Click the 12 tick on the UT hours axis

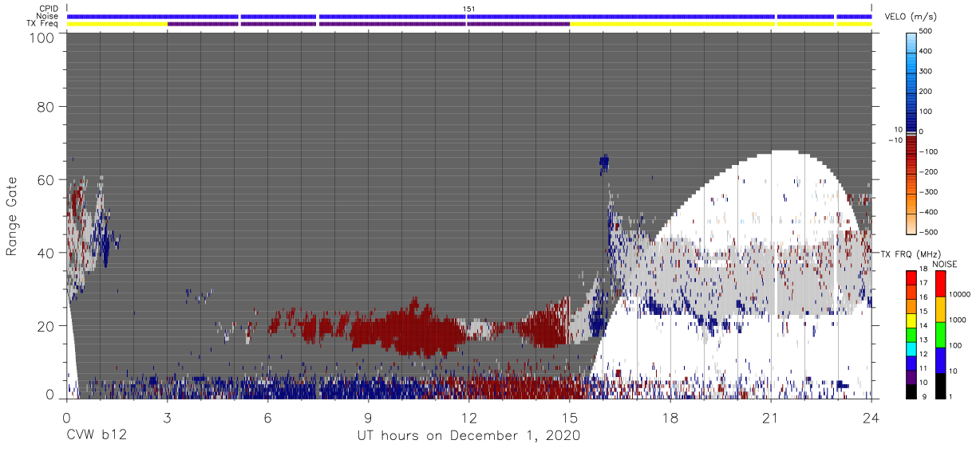tap(468, 418)
